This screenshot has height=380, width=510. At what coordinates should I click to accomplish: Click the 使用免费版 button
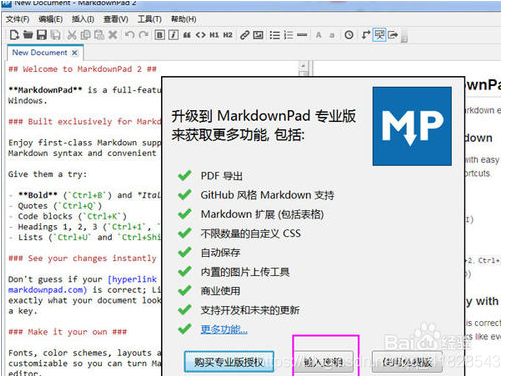coord(407,362)
